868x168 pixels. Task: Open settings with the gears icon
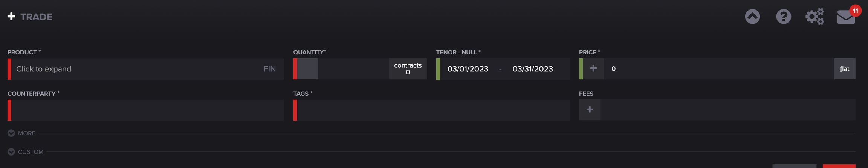[x=815, y=17]
